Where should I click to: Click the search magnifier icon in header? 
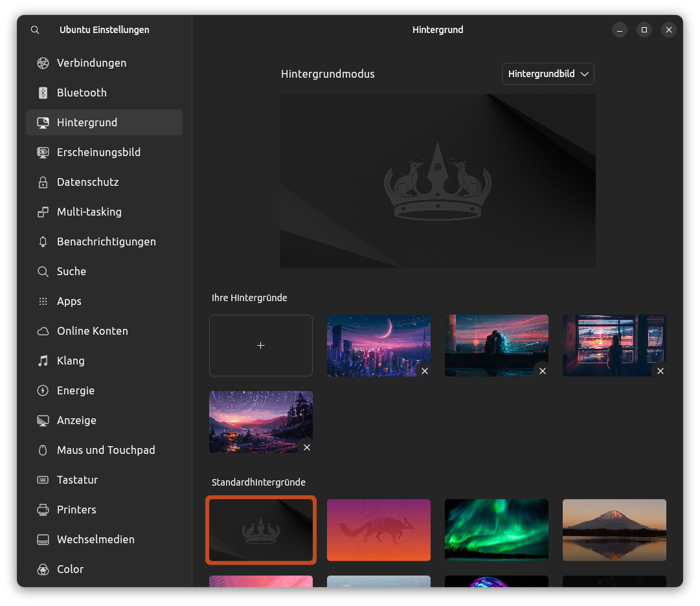pos(35,30)
